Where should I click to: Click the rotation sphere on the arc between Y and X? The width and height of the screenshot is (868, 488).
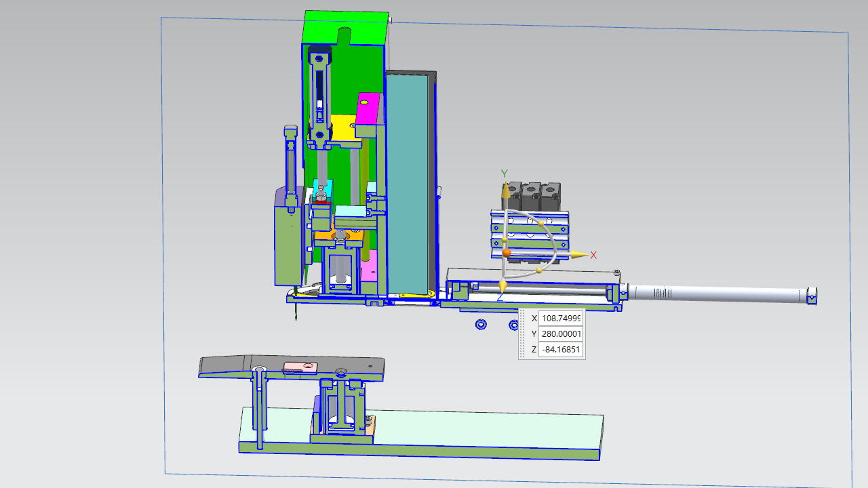coord(540,223)
